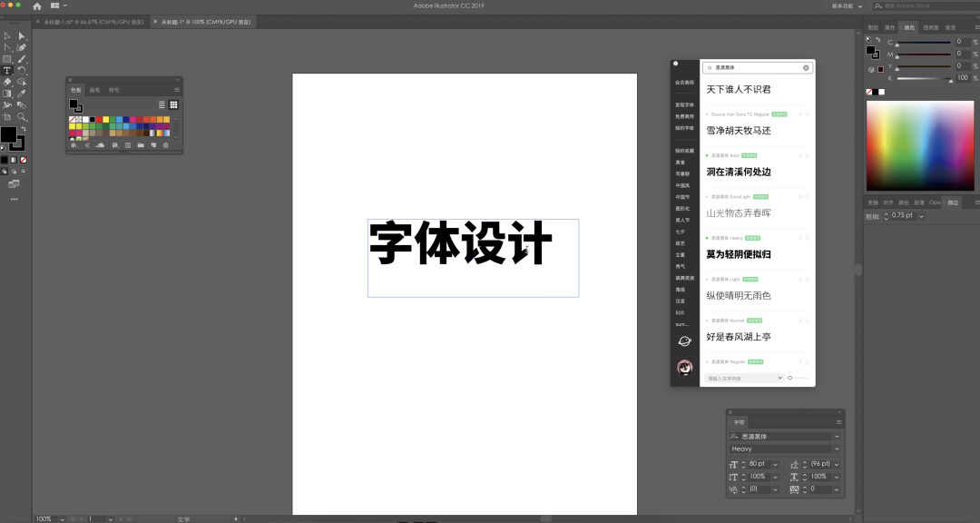Activate the Zoom magnifier tool
The image size is (980, 523).
tap(22, 116)
